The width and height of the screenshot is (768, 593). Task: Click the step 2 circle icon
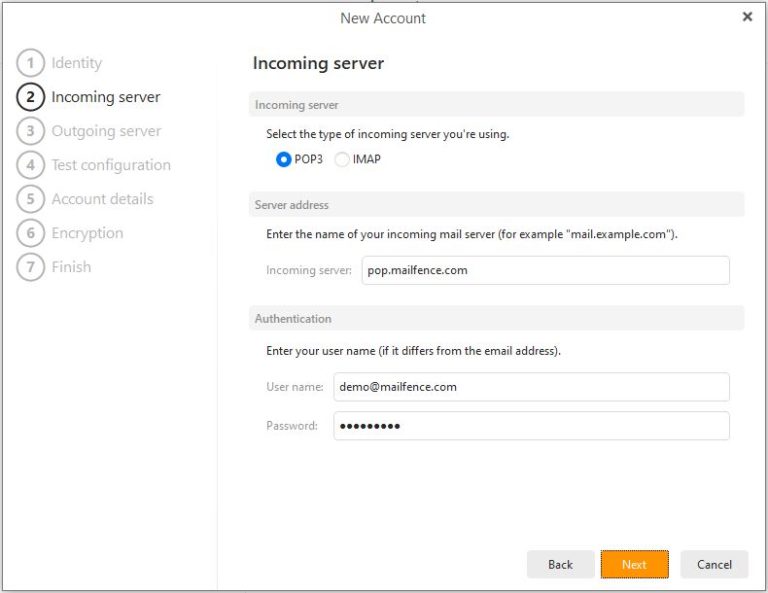coord(31,97)
